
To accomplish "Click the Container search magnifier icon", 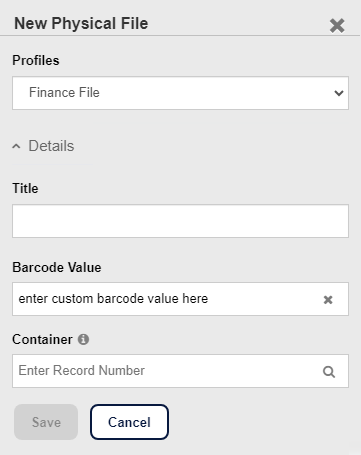I will click(x=329, y=371).
